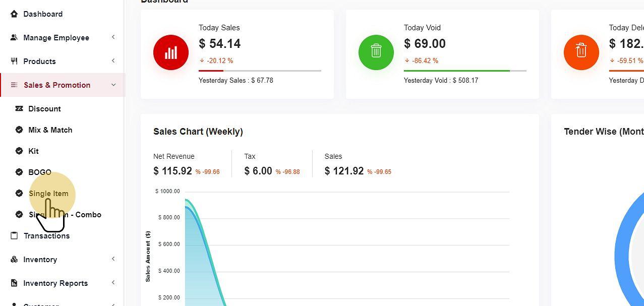644x306 pixels.
Task: Expand the Inventory Reports chevron
Action: coord(113,283)
